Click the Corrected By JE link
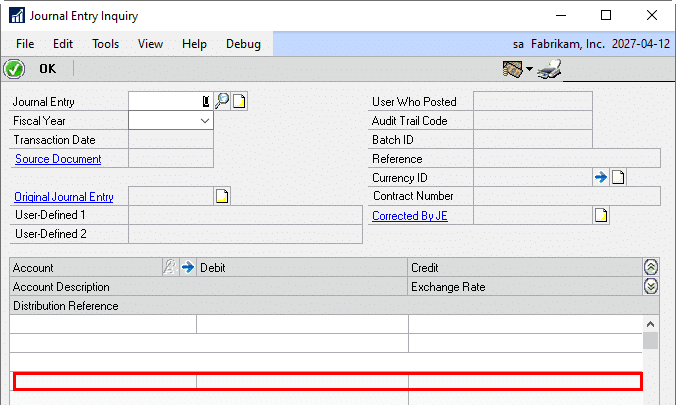The height and width of the screenshot is (405, 676). (410, 216)
